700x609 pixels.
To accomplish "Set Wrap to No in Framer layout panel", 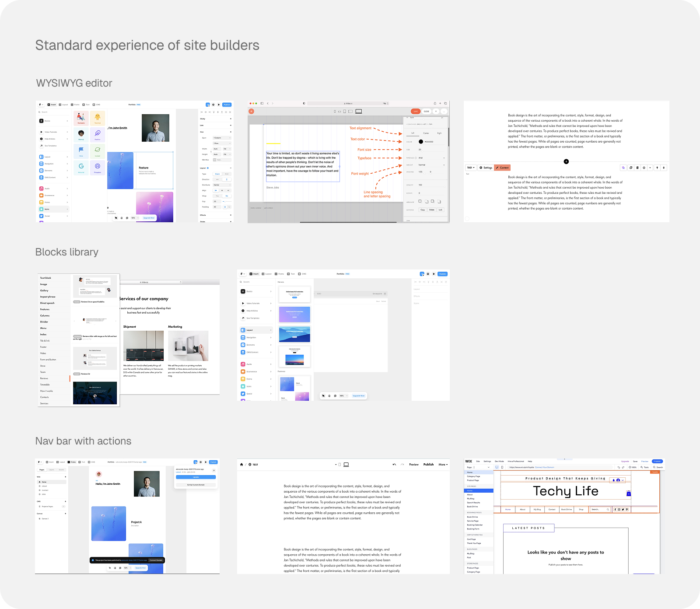I will [227, 196].
